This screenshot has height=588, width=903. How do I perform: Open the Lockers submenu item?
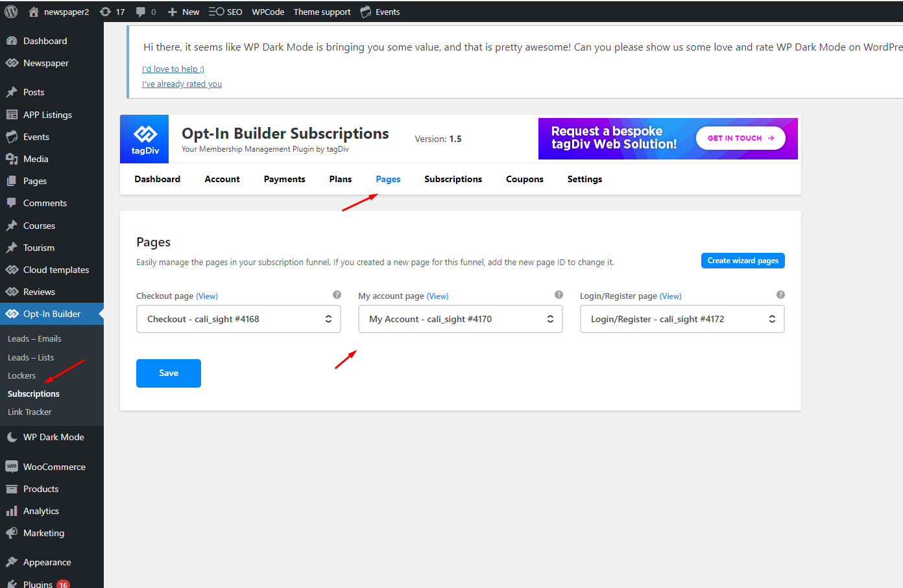21,375
